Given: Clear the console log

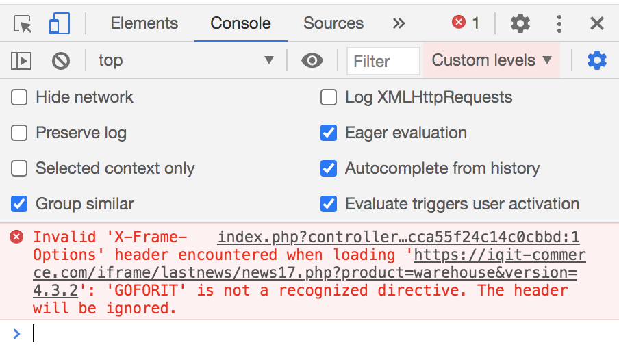Looking at the screenshot, I should [x=61, y=61].
